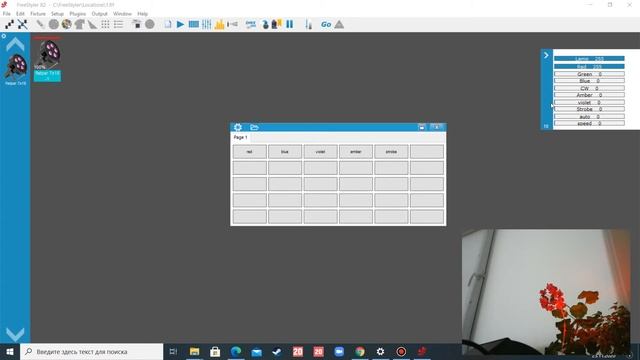Open the Output menu
The image size is (640, 360).
99,14
